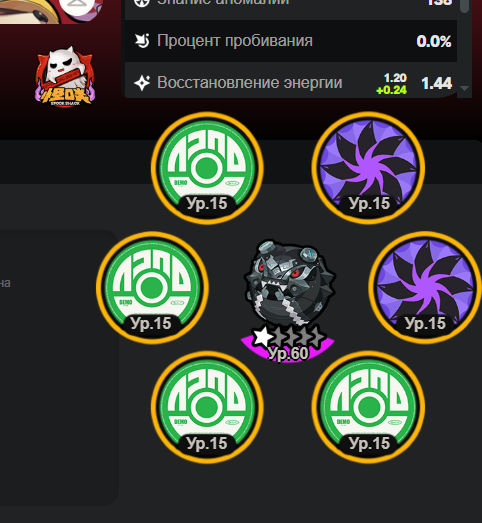Select the bottom-left green disc drive
This screenshot has width=482, height=523.
207,407
